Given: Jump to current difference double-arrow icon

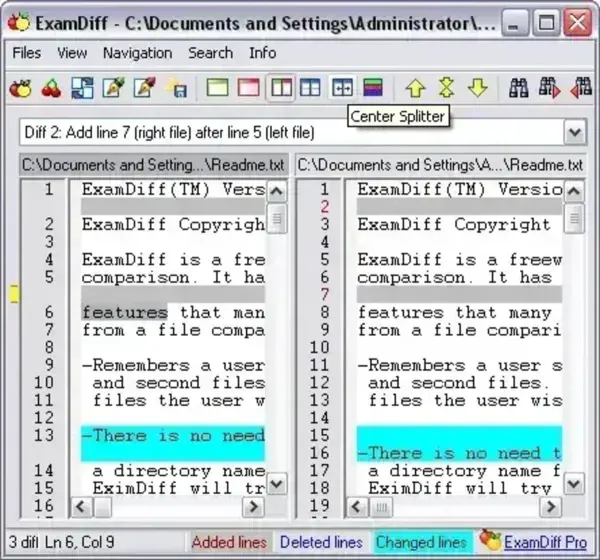Looking at the screenshot, I should click(x=447, y=88).
